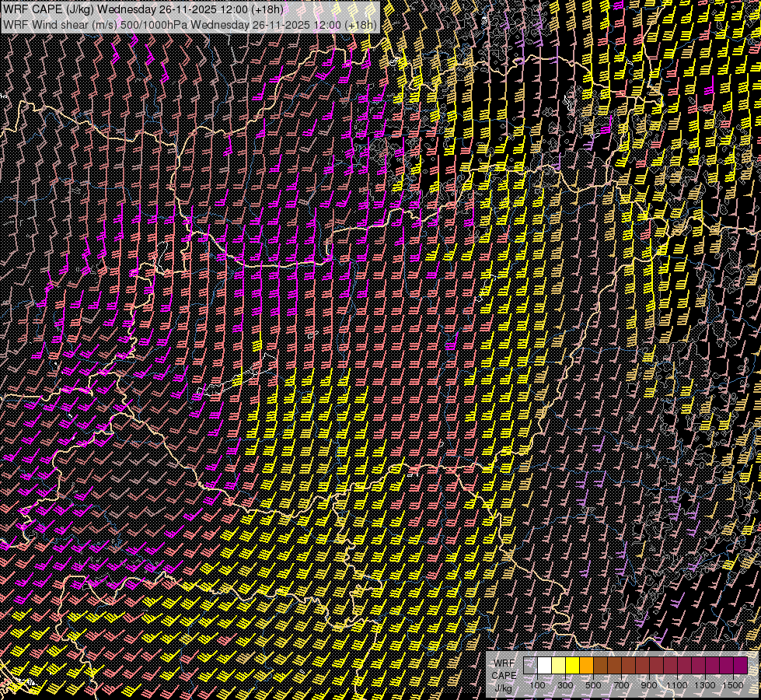761x700 pixels.
Task: Click the 300 legend value label
Action: click(x=565, y=685)
